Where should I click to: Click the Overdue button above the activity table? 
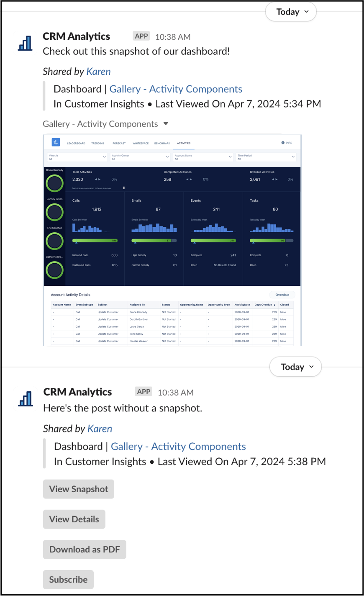(x=282, y=295)
